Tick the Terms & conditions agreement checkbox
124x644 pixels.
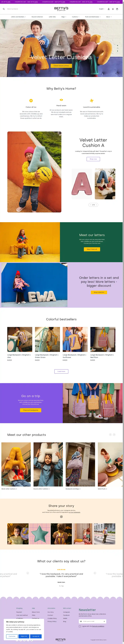(x=80, y=626)
